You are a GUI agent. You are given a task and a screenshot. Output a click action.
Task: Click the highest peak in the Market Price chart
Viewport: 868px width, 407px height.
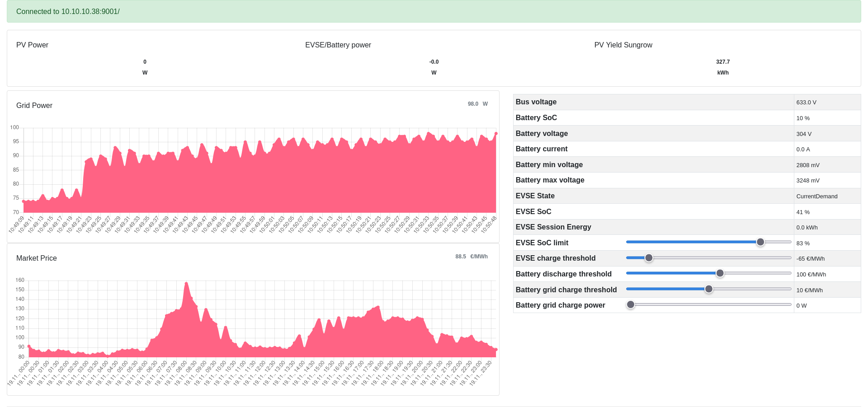[x=186, y=283]
